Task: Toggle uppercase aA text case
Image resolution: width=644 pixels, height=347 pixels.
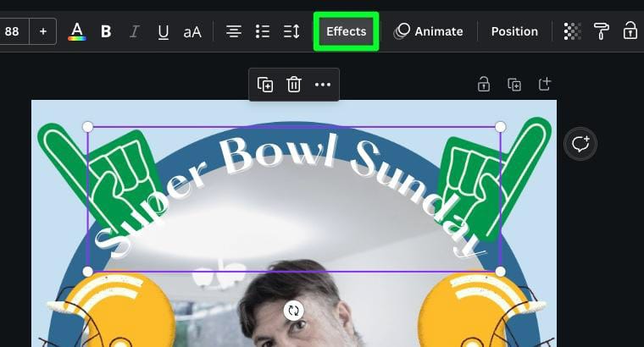Action: pos(192,31)
